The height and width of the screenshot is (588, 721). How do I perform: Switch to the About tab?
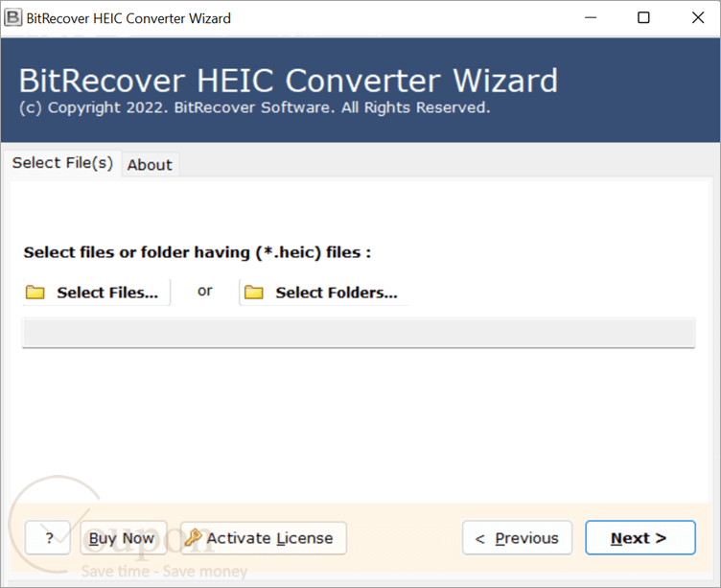click(x=150, y=165)
